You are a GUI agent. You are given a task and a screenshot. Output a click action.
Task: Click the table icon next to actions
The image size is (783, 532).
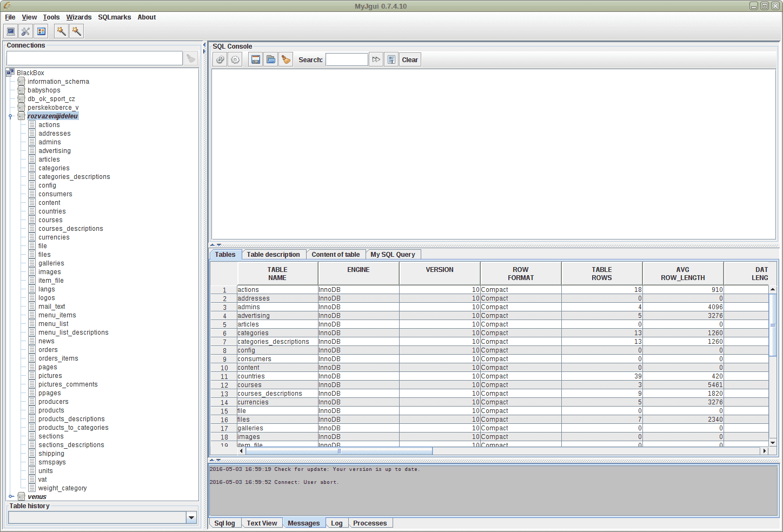click(32, 124)
